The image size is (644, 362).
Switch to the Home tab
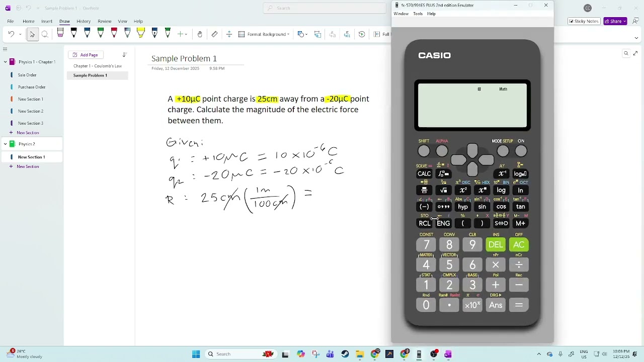pyautogui.click(x=29, y=22)
